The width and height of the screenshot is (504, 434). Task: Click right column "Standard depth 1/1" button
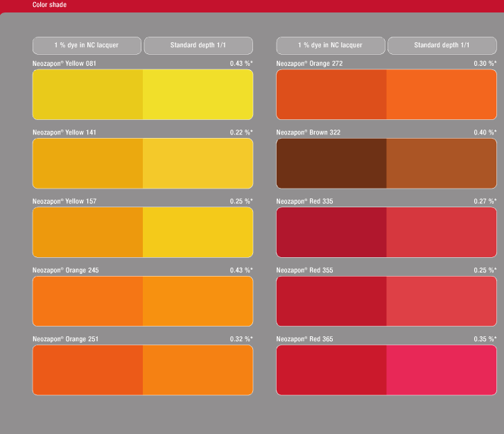tap(442, 46)
